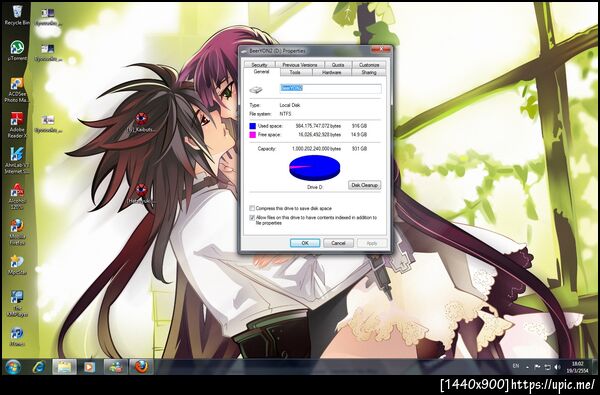Image resolution: width=600 pixels, height=395 pixels.
Task: Show hidden tray icons arrow
Action: pos(527,367)
